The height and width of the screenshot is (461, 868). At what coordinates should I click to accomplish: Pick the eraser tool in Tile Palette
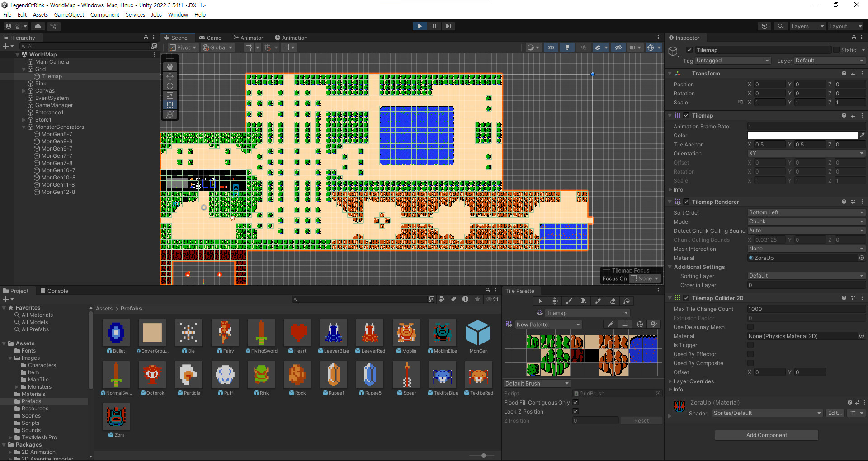pos(613,301)
